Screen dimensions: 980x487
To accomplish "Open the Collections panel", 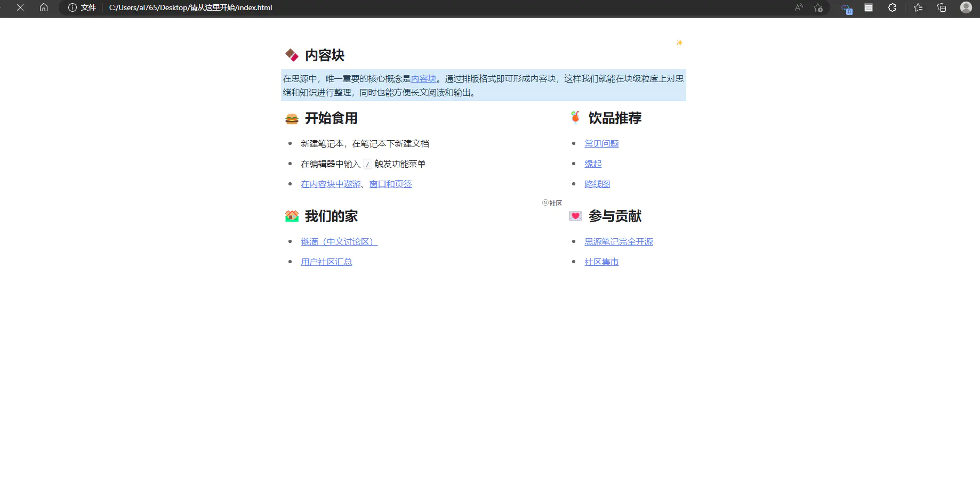I will [942, 7].
